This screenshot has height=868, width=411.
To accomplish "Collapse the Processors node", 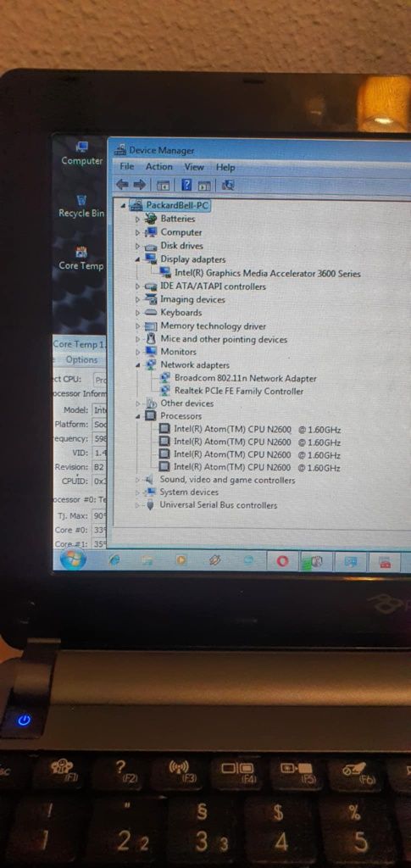I will pos(138,416).
